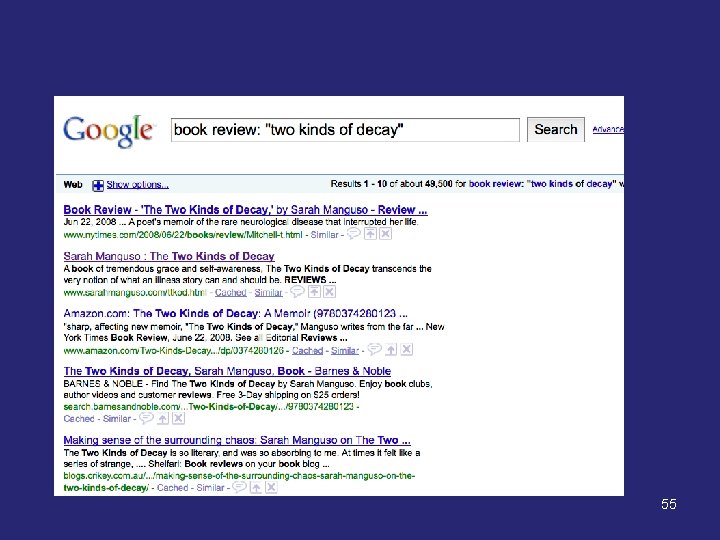This screenshot has width=720, height=540.
Task: Click the plus icon beside Show options
Action: pos(98,185)
